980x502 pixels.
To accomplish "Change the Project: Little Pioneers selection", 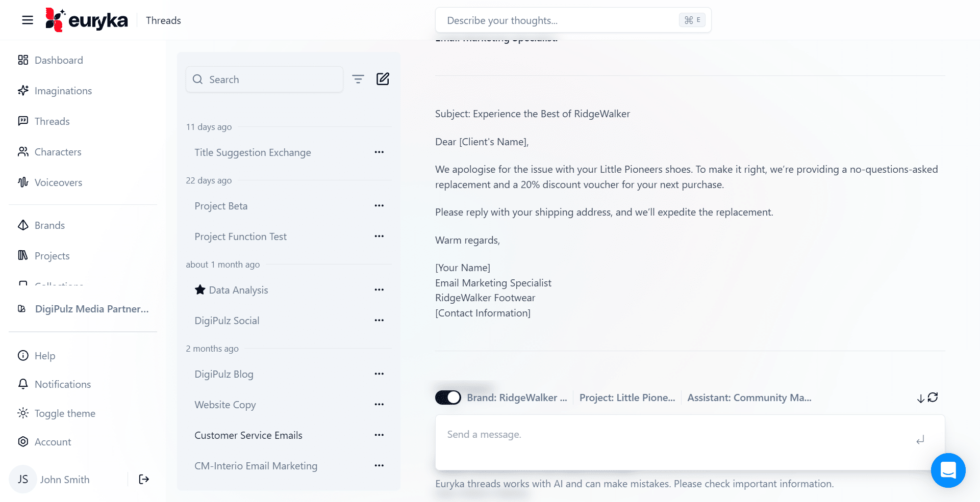I will (627, 398).
